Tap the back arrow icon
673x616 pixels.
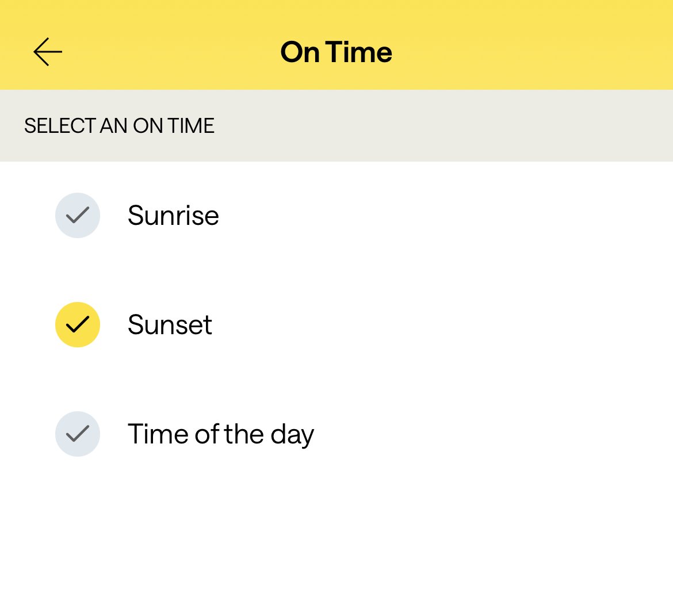coord(48,52)
